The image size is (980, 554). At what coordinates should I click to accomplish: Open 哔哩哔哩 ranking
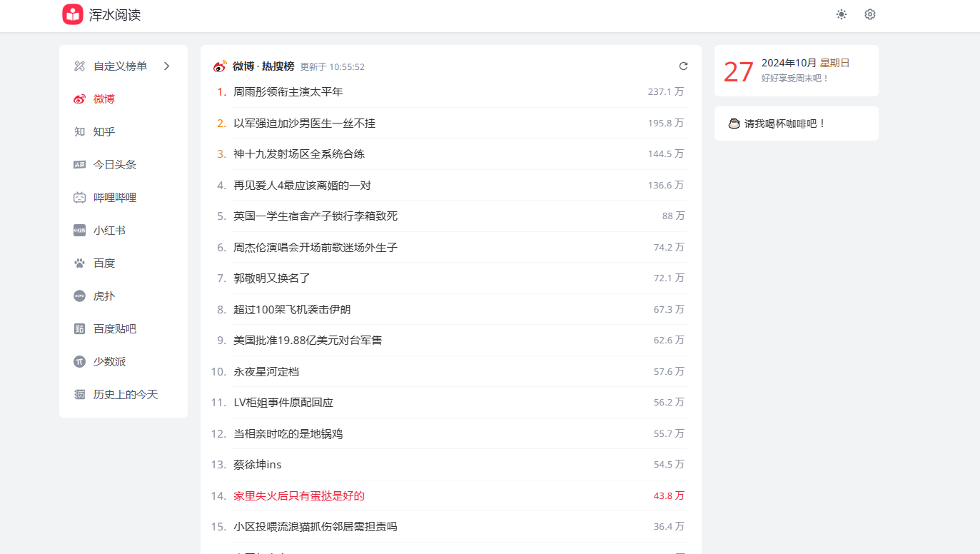tap(123, 198)
